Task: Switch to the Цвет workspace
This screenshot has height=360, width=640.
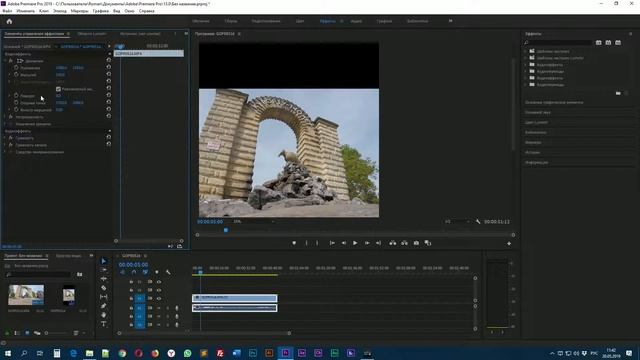Action: pyautogui.click(x=300, y=21)
